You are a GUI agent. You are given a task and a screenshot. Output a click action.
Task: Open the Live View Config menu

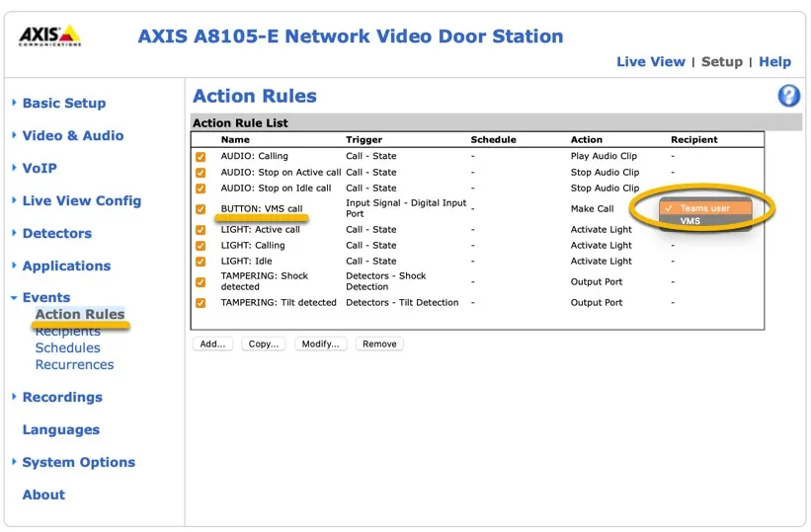pos(82,200)
